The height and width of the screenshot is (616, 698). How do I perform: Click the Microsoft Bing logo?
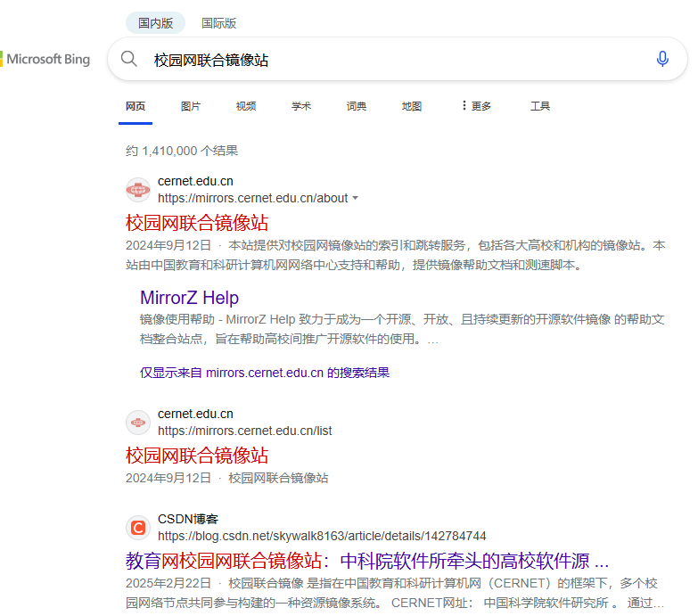coord(45,59)
